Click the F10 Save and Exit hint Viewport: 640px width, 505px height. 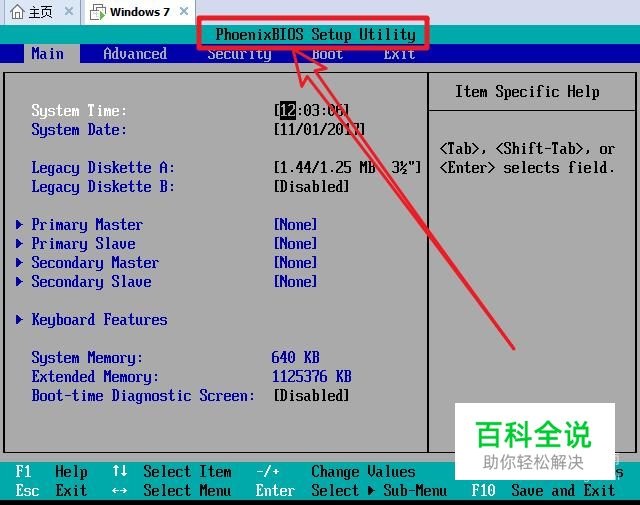(543, 490)
